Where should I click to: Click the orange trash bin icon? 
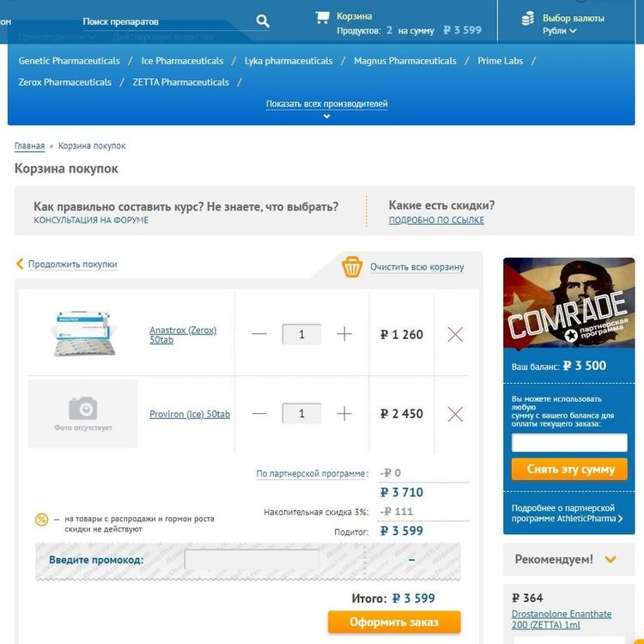click(352, 267)
